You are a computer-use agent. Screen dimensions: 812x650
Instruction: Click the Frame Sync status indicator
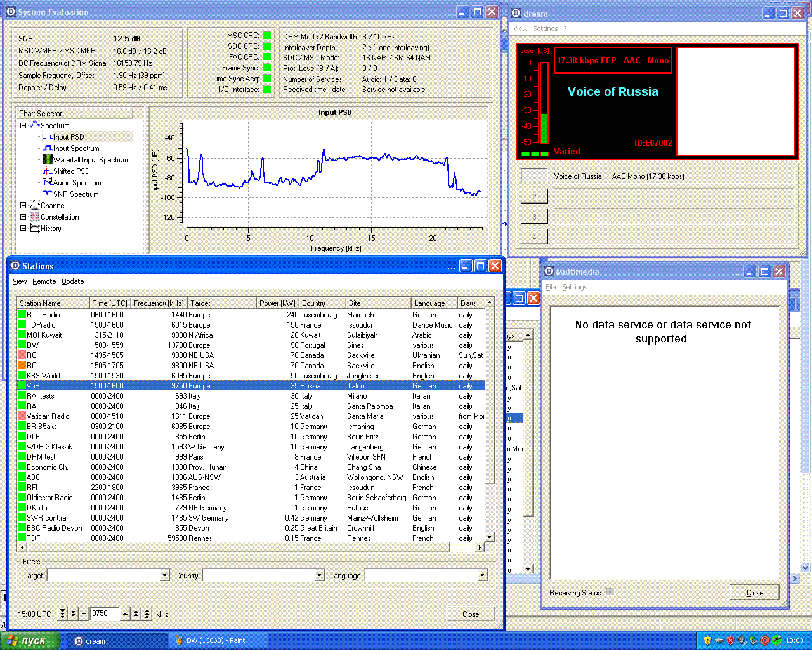[x=267, y=68]
